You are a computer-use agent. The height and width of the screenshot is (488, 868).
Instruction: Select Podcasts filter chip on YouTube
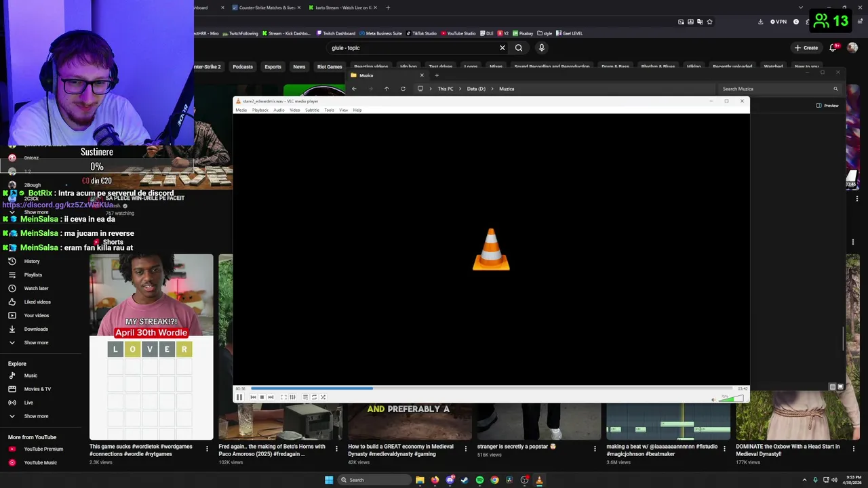(x=243, y=66)
